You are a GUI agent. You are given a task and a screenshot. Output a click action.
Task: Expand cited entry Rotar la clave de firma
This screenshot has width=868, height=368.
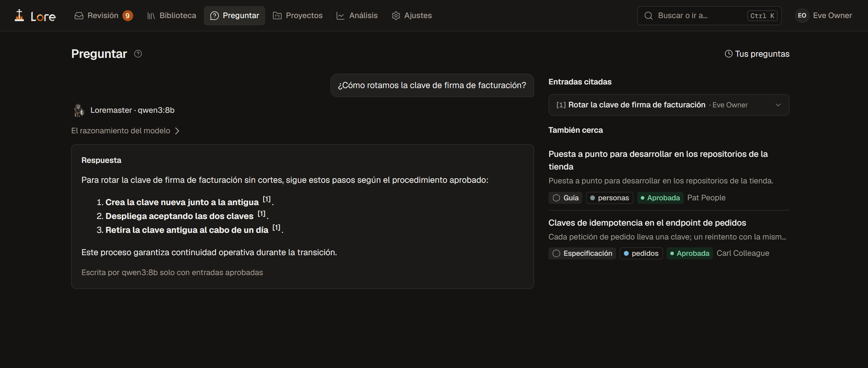tap(669, 105)
